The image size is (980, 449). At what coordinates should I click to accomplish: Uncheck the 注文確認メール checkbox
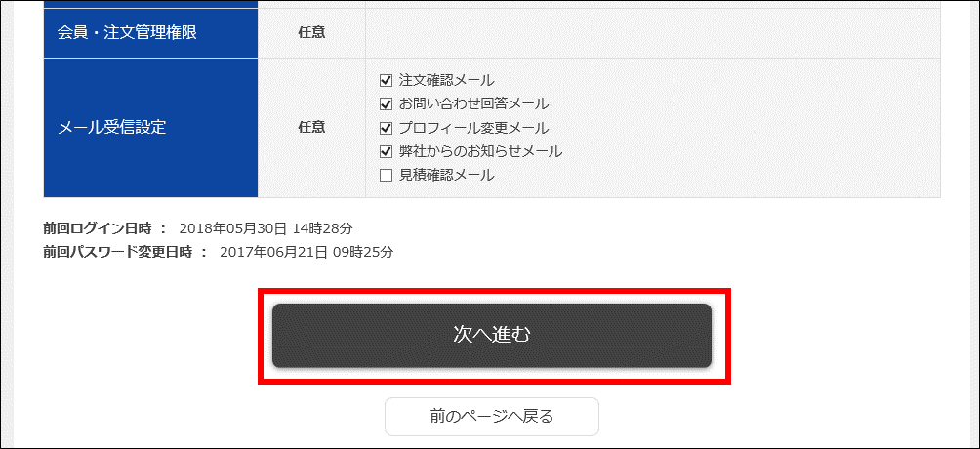click(386, 80)
